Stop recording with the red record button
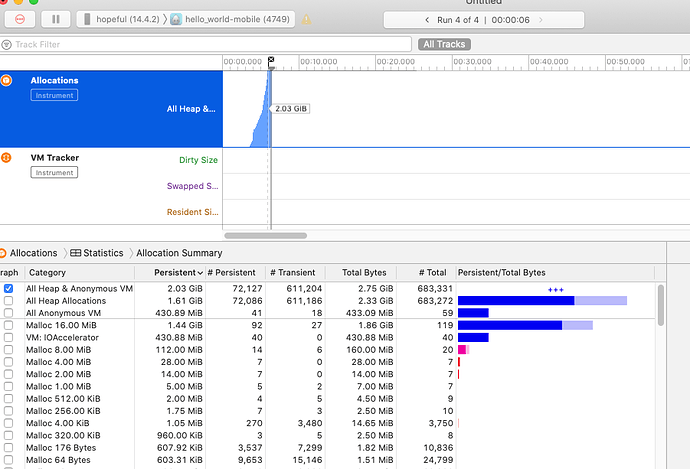690x469 pixels. coord(20,19)
